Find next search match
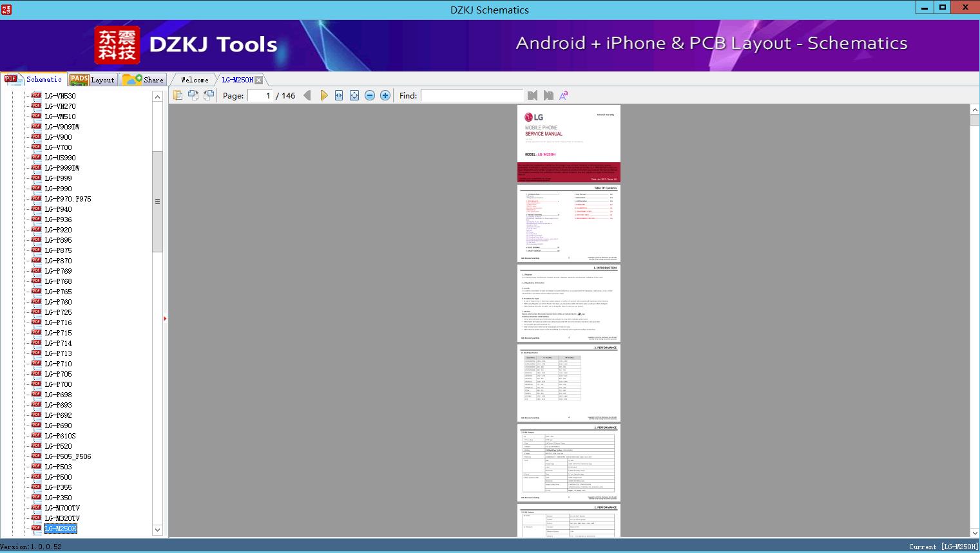The height and width of the screenshot is (553, 980). (548, 95)
